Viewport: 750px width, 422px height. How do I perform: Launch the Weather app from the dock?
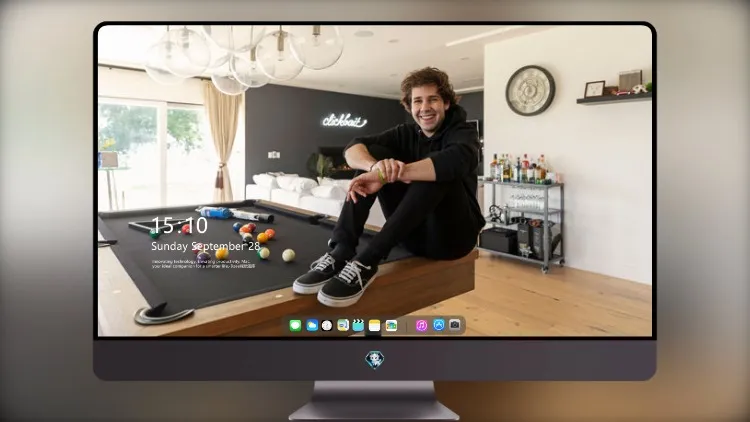point(311,326)
